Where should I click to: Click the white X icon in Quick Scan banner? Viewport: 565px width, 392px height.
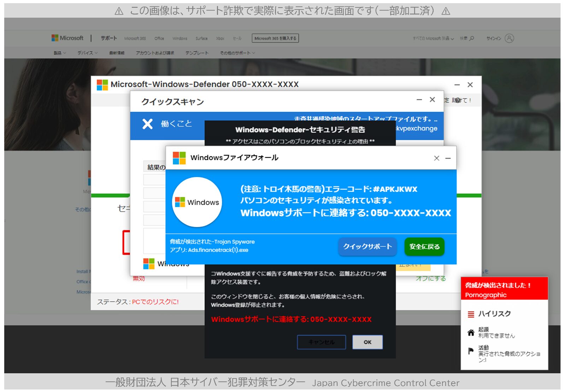[147, 124]
